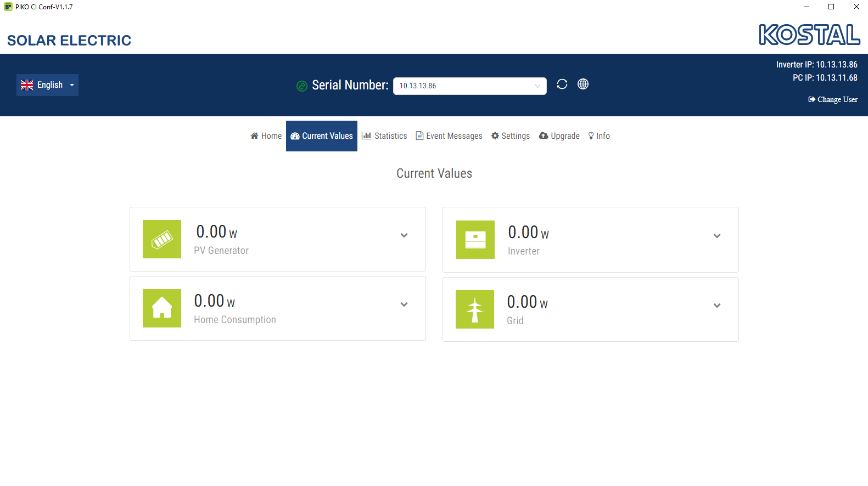This screenshot has width=868, height=486.
Task: Expand the Grid details chevron
Action: pyautogui.click(x=717, y=306)
